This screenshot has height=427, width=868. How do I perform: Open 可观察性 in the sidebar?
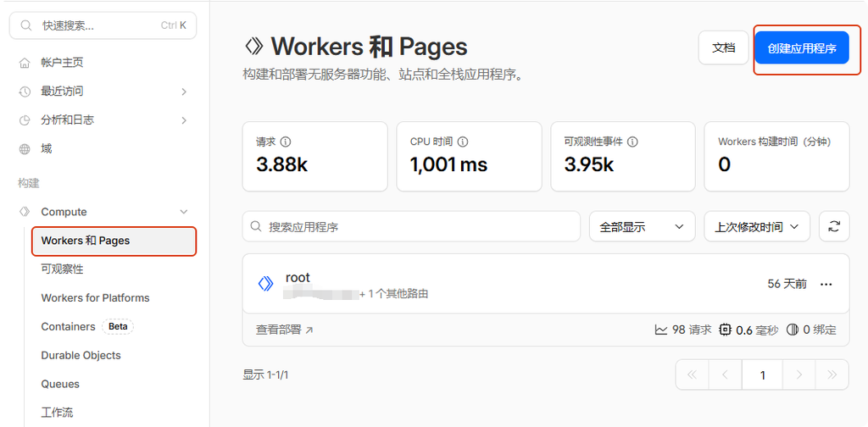(x=62, y=269)
